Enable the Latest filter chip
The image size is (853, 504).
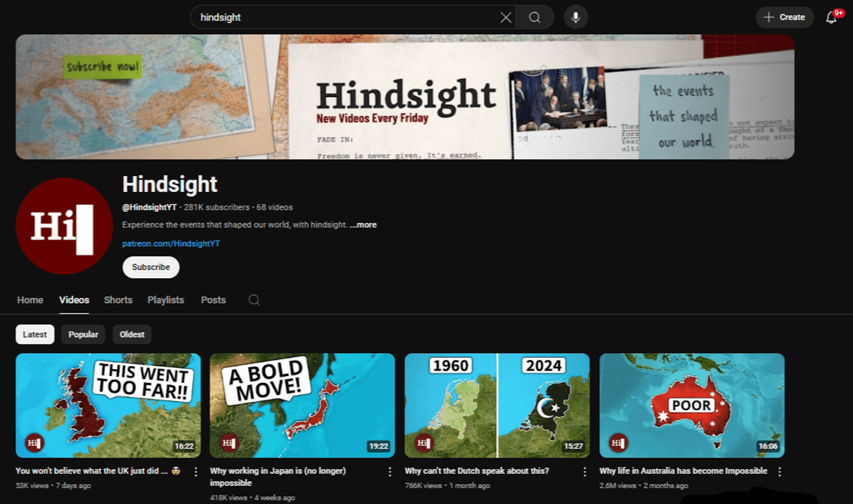coord(35,334)
